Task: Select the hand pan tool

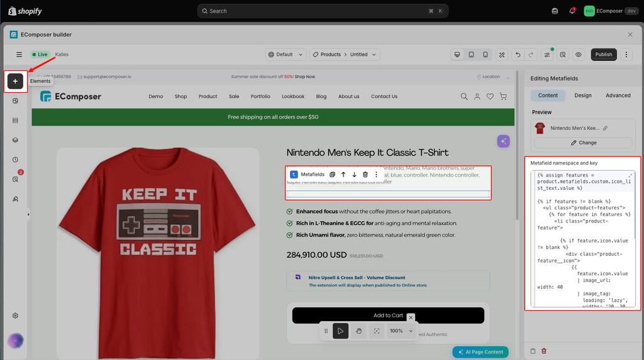Action: 358,331
